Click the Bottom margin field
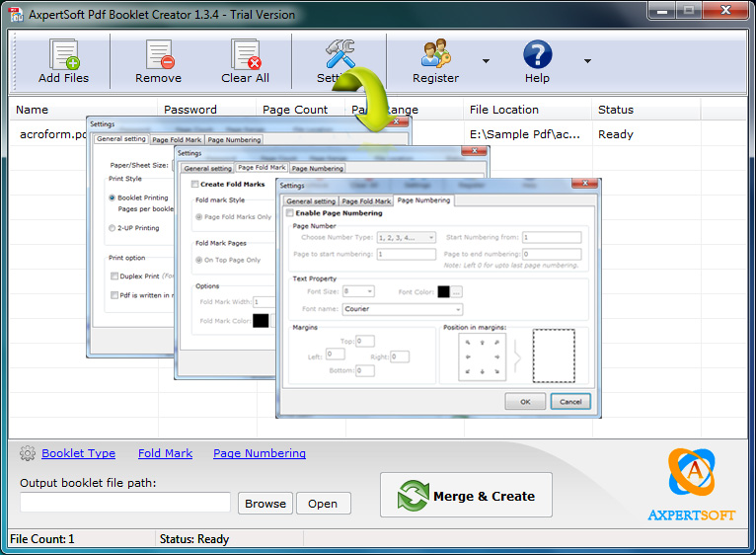756x555 pixels. point(365,370)
